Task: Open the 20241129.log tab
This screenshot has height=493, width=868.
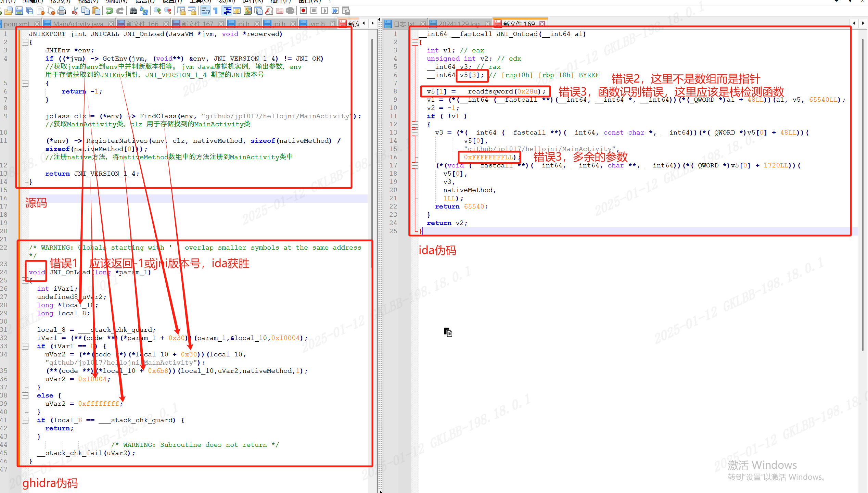Action: click(x=459, y=24)
